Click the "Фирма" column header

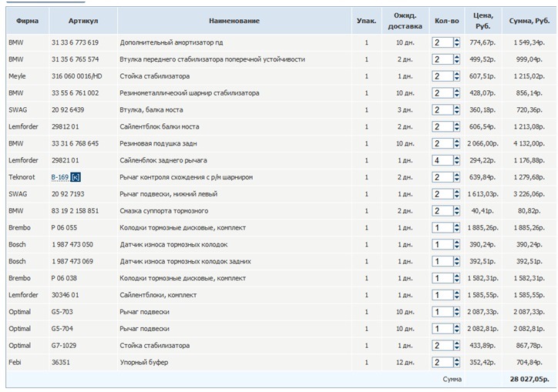click(x=27, y=21)
